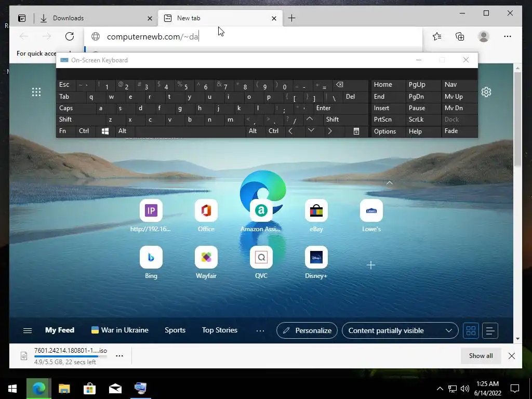532x399 pixels.
Task: Open the tab actions menu icon
Action: (x=22, y=18)
